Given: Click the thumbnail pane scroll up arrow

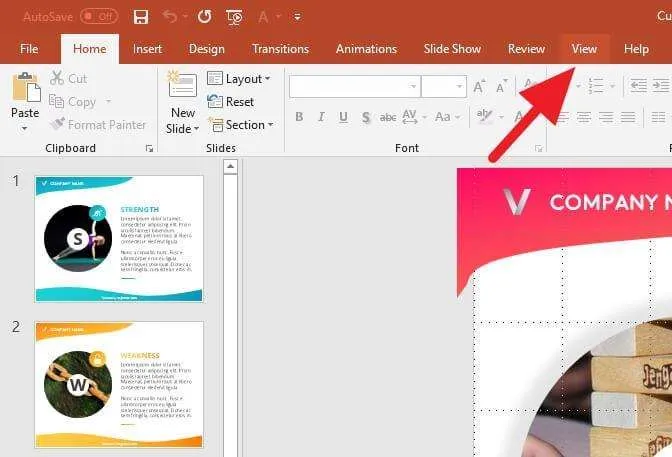Looking at the screenshot, I should (x=230, y=166).
